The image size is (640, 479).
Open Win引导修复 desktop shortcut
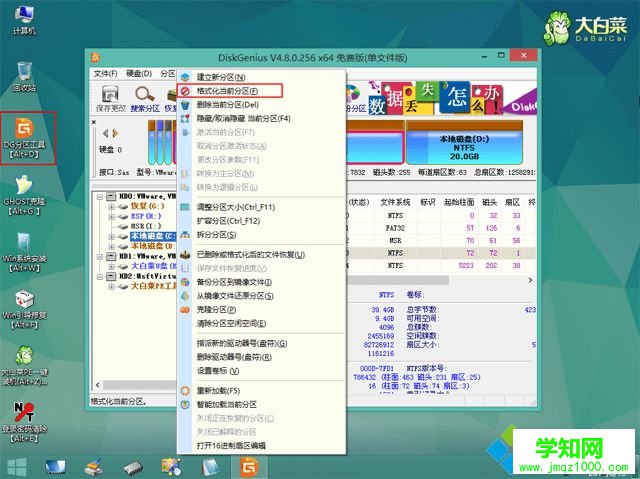24,309
